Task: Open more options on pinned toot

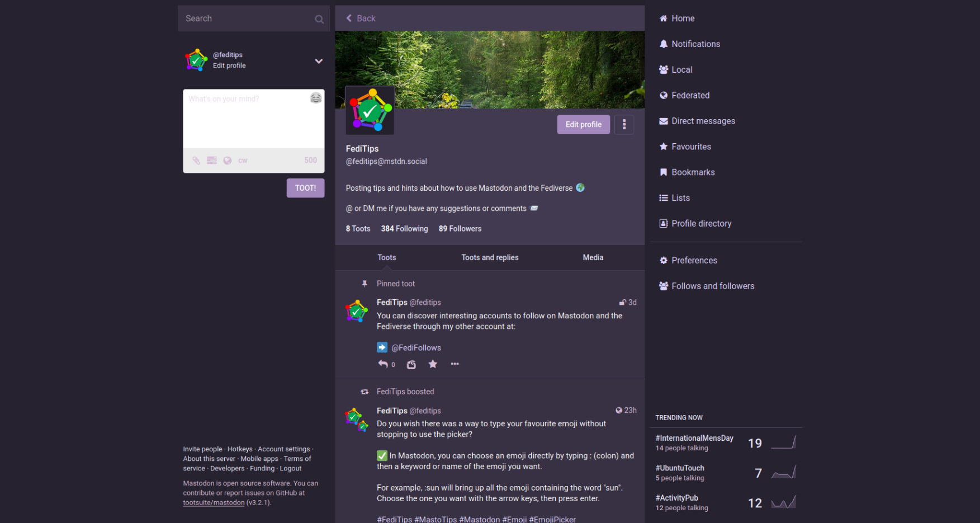Action: point(455,364)
